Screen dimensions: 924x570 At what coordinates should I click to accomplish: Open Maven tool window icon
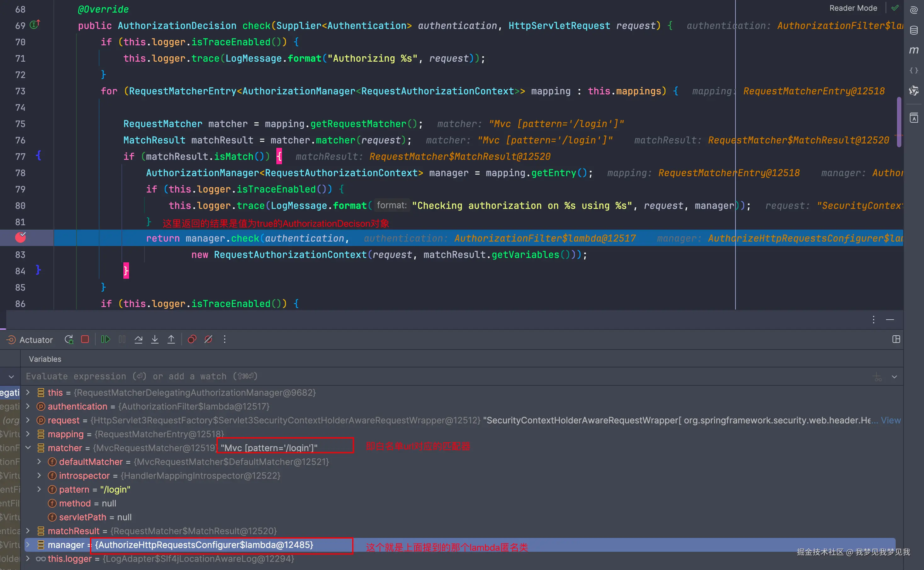click(914, 50)
